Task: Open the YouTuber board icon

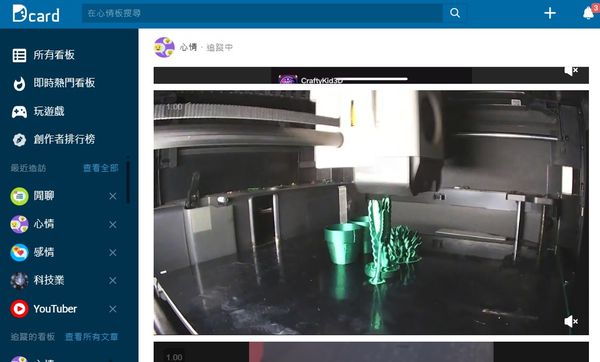Action: [19, 309]
